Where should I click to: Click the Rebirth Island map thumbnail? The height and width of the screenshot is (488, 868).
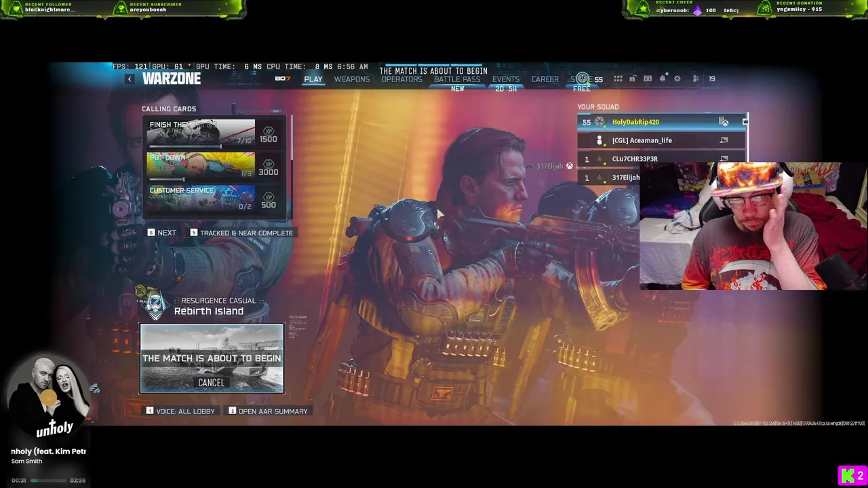click(212, 359)
